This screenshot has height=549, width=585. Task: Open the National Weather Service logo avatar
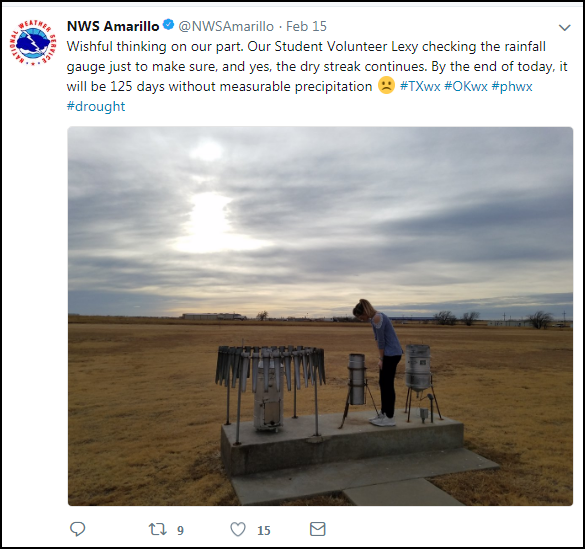coord(33,43)
